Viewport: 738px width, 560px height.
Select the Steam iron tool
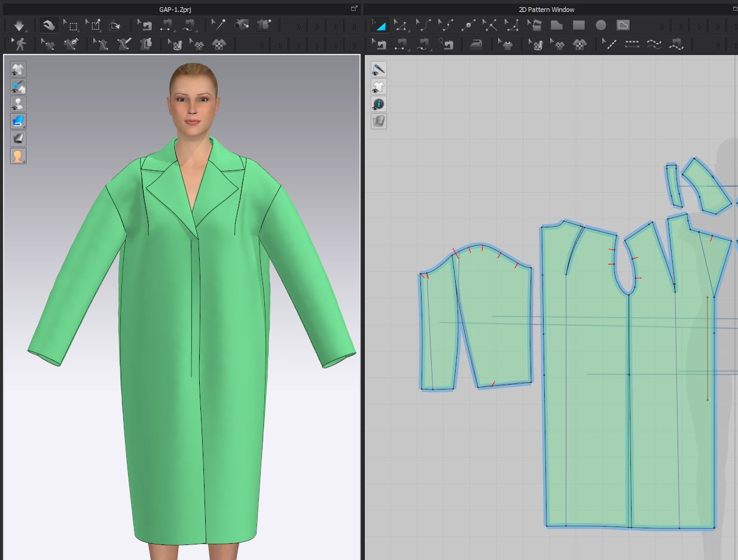476,44
